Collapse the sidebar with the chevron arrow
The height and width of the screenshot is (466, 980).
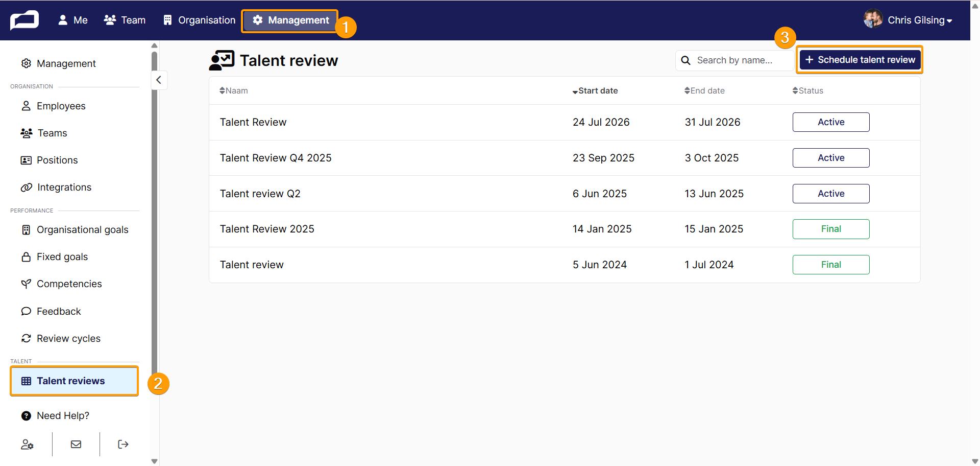coord(159,80)
